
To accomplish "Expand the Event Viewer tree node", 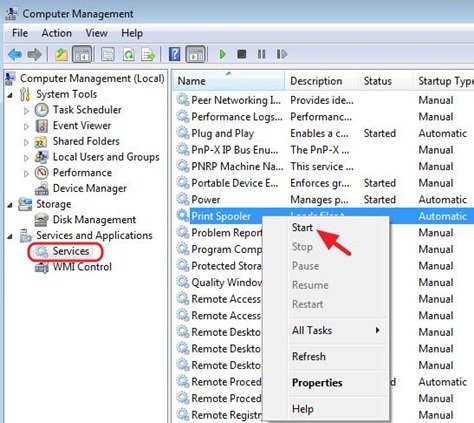I will click(26, 126).
